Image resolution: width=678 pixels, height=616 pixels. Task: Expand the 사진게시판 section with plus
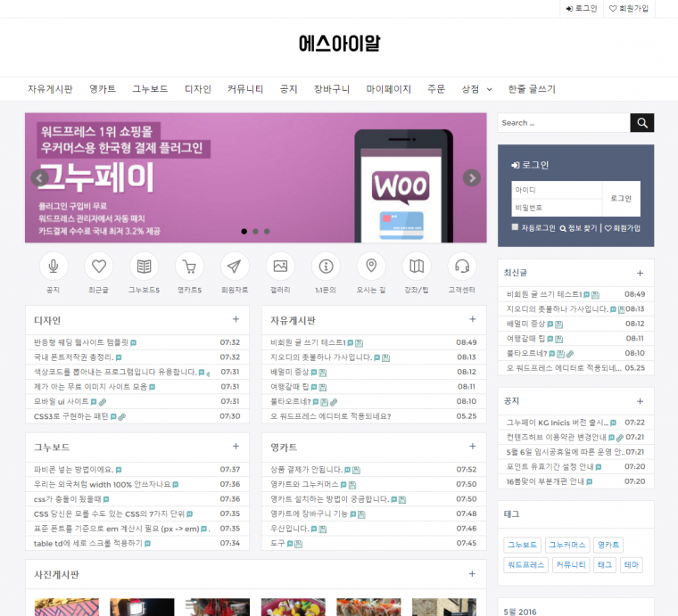tap(472, 574)
